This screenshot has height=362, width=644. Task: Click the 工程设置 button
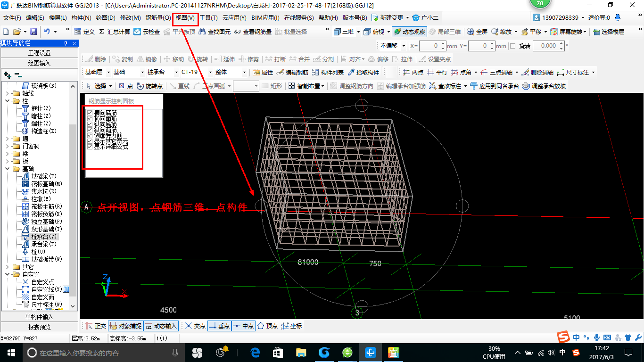(39, 53)
